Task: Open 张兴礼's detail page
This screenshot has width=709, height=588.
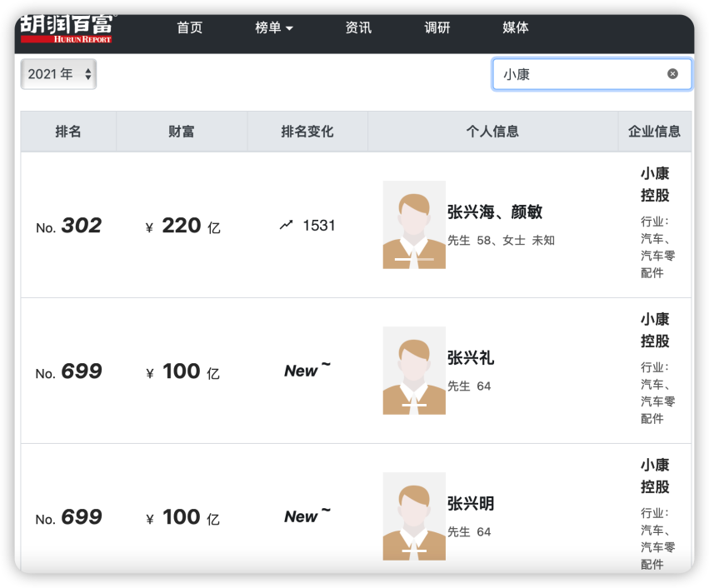Action: click(472, 357)
